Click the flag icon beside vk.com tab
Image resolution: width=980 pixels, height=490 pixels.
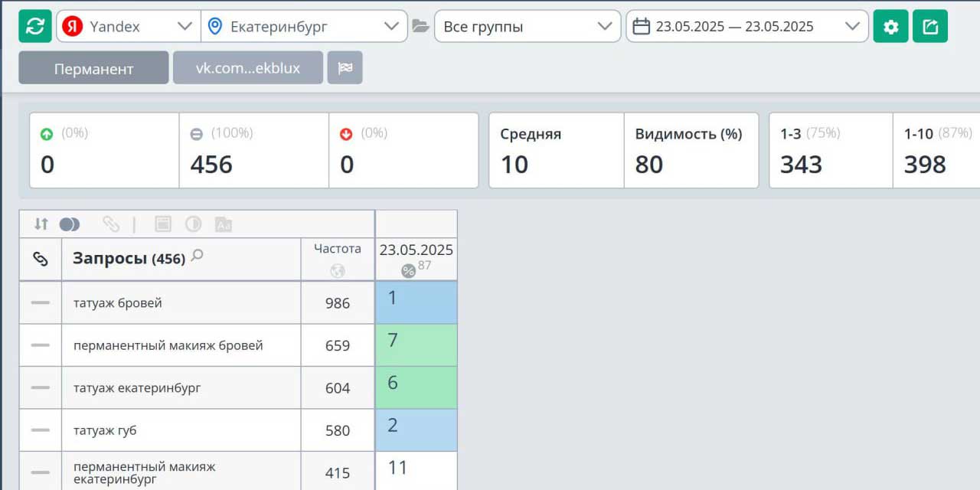point(345,68)
